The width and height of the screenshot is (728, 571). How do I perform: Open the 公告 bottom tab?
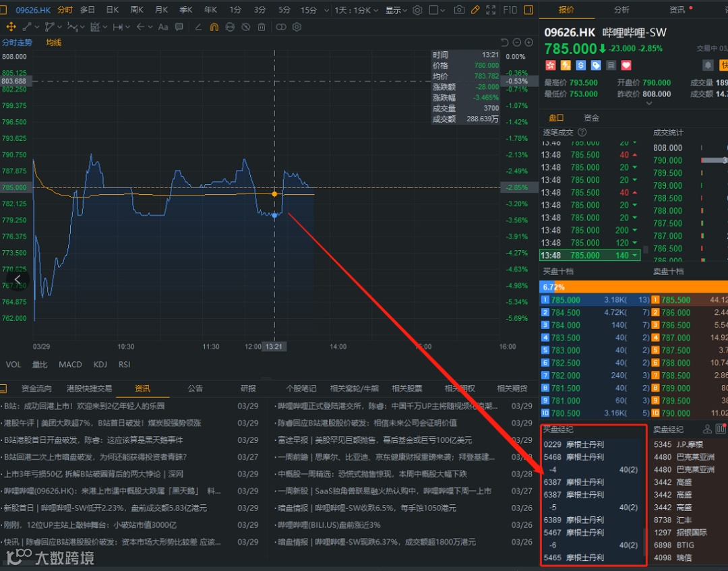[195, 388]
